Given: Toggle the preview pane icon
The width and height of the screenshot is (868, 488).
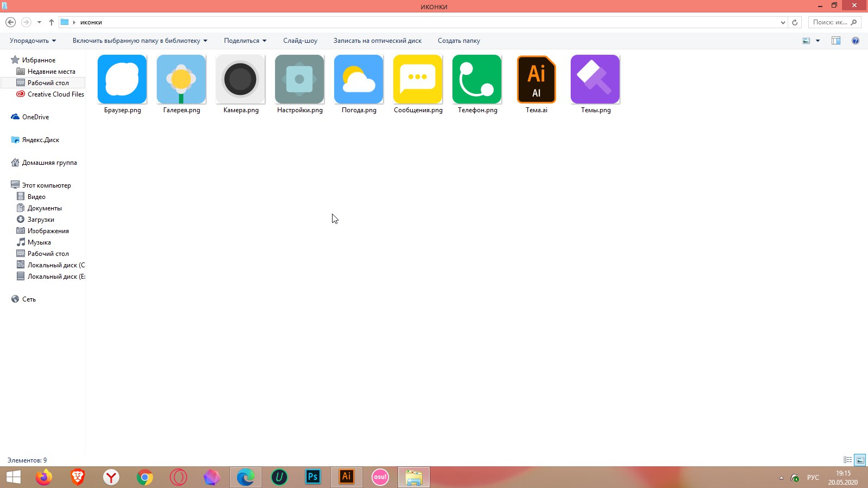Looking at the screenshot, I should (x=836, y=41).
